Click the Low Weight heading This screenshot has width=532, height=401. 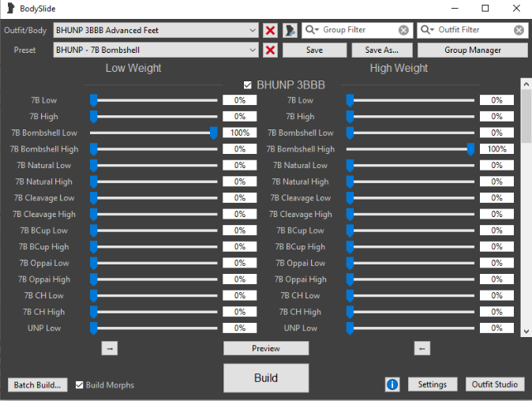133,68
